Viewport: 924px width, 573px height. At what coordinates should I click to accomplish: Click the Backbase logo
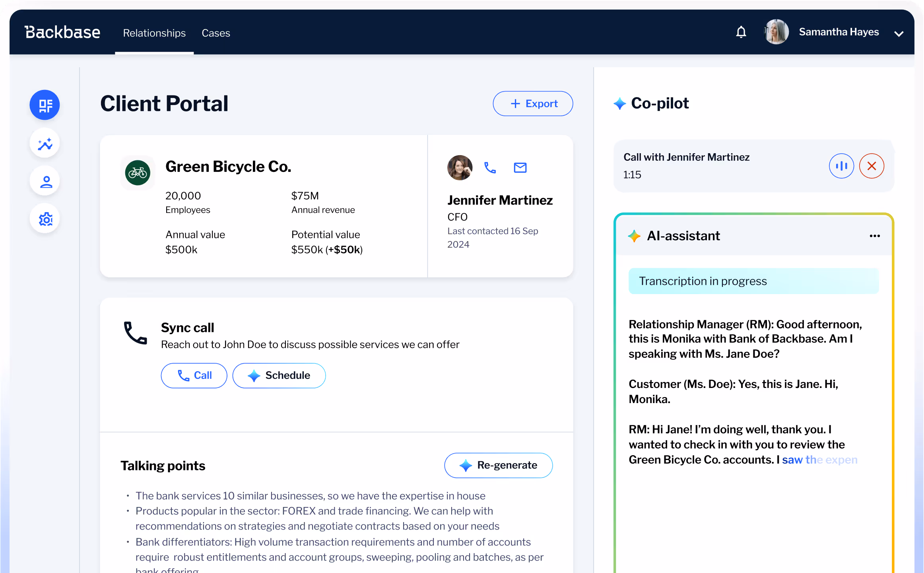62,32
